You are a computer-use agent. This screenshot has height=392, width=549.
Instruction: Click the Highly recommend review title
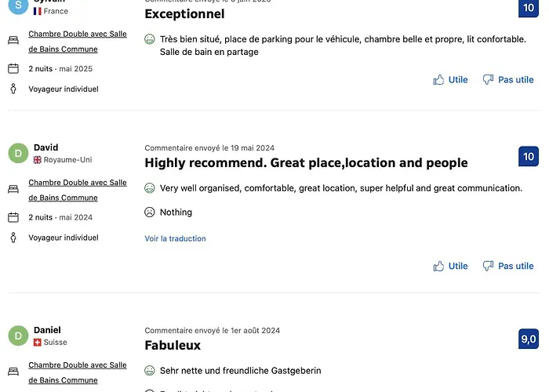tap(306, 163)
